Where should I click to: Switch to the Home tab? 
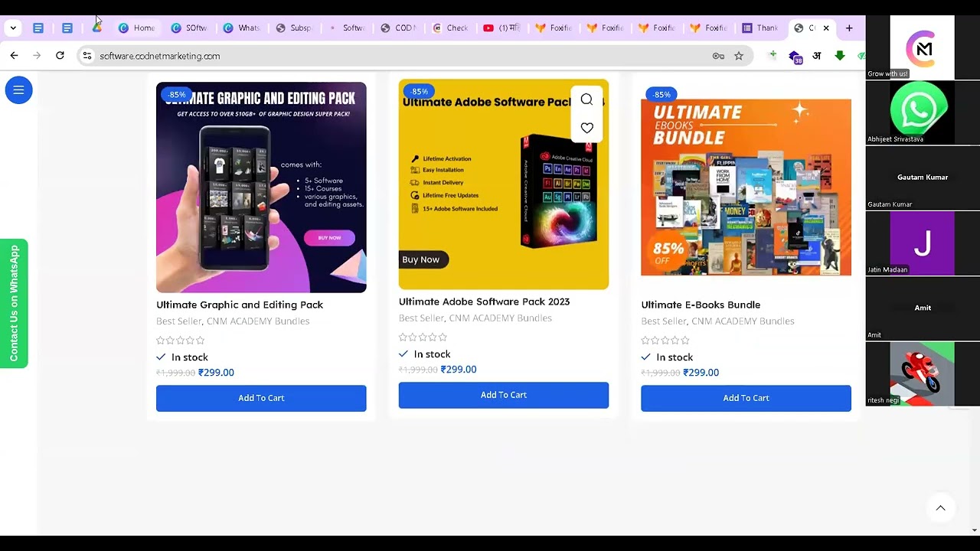coord(136,28)
